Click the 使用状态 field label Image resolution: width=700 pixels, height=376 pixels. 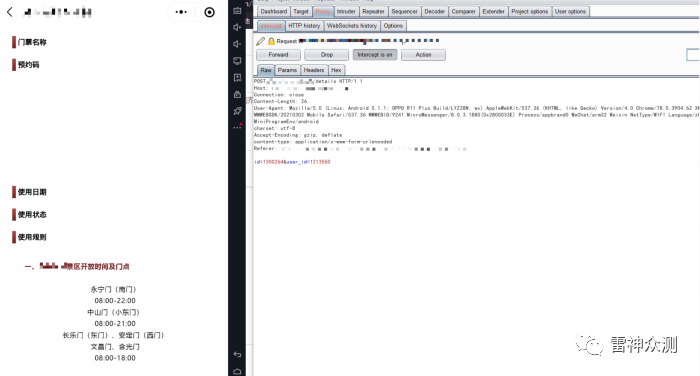click(32, 215)
